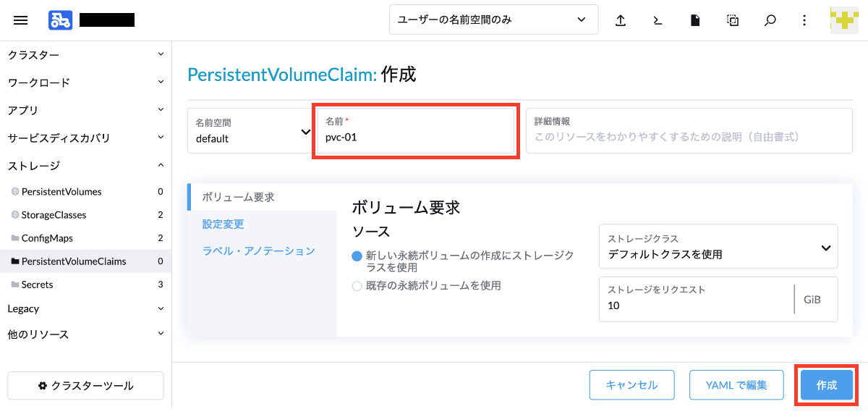Open the kubectl shell icon
Screen dimensions: 868x417
tap(658, 20)
